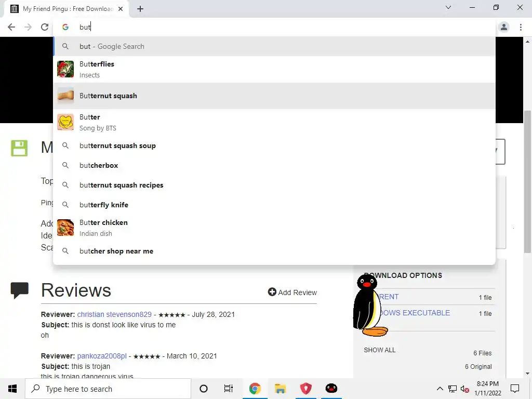
Task: Pick the butterfly knife suggestion
Action: pos(274,205)
